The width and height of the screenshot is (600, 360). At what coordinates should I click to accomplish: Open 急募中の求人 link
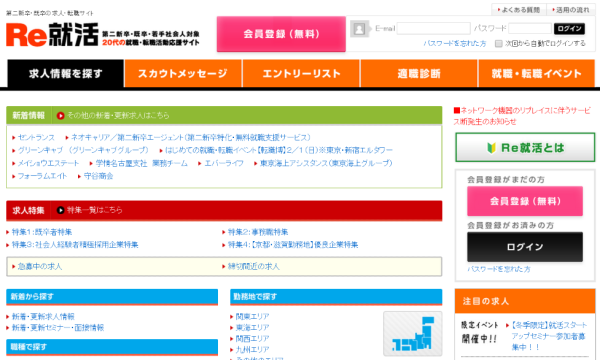click(40, 267)
